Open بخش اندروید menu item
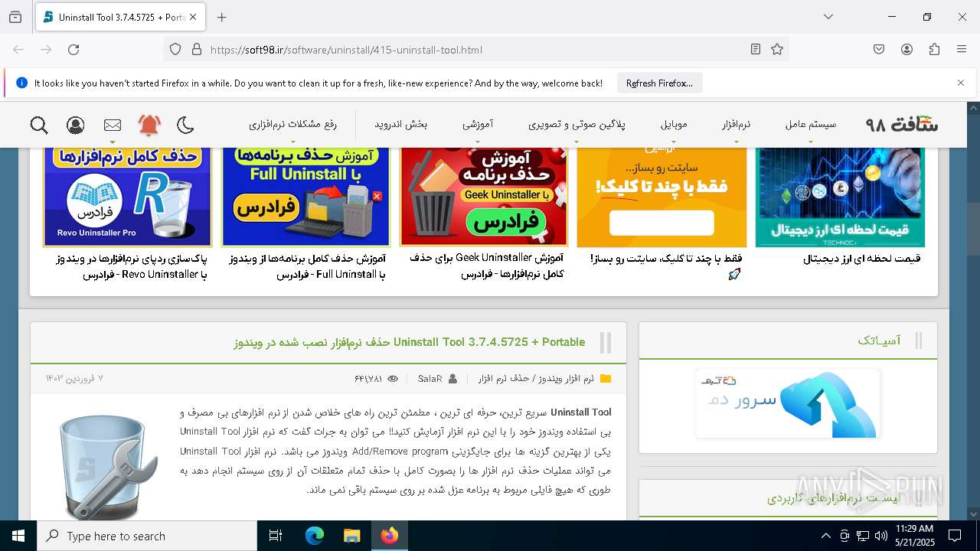This screenshot has width=980, height=551. coord(400,124)
